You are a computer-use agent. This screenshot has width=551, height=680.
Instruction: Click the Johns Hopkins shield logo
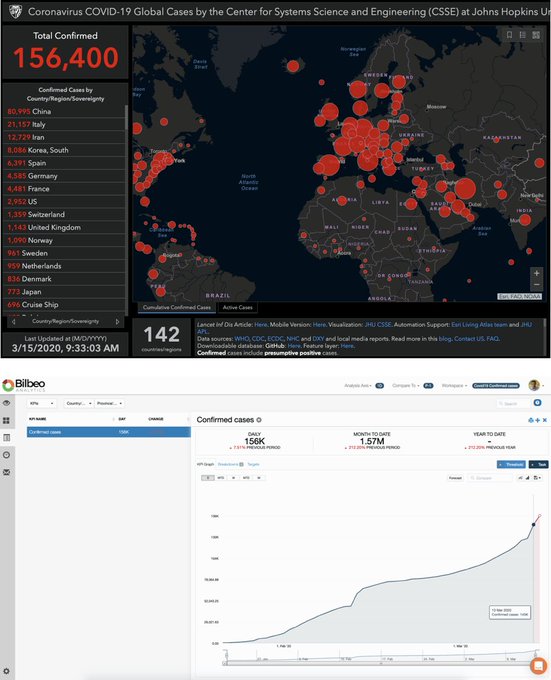(16, 12)
